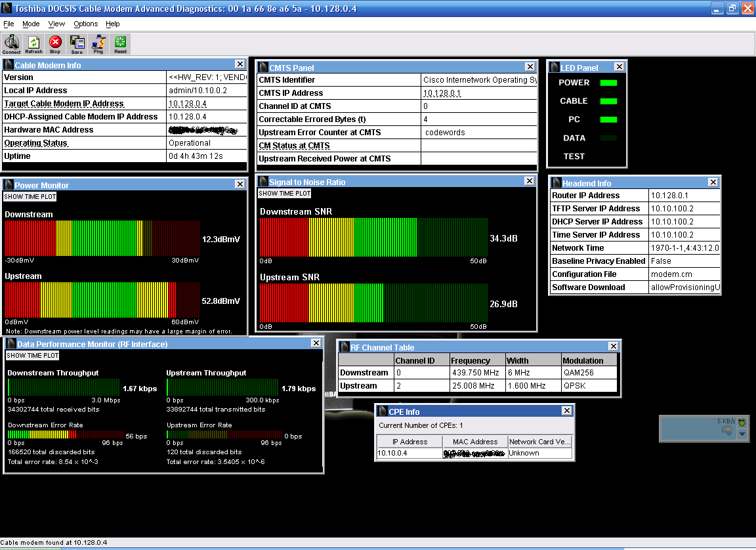The width and height of the screenshot is (756, 550).
Task: Click the Reset toolbar icon
Action: click(x=121, y=44)
